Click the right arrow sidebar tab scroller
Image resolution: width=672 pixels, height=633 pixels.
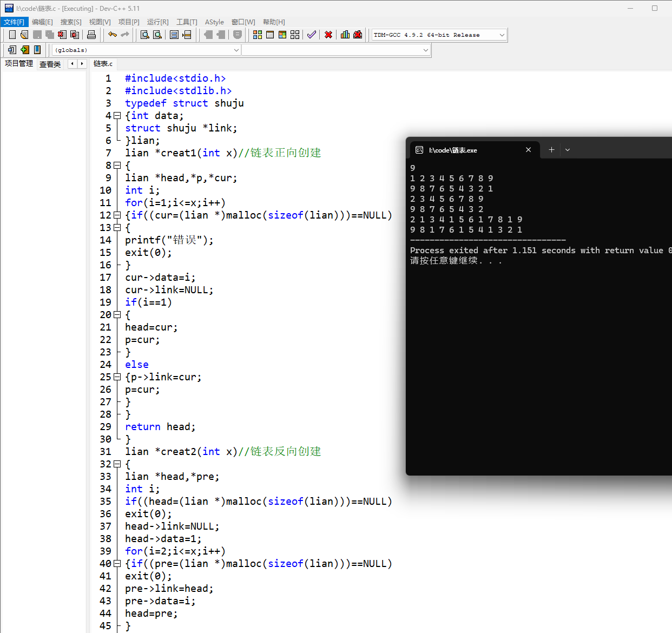tap(82, 64)
